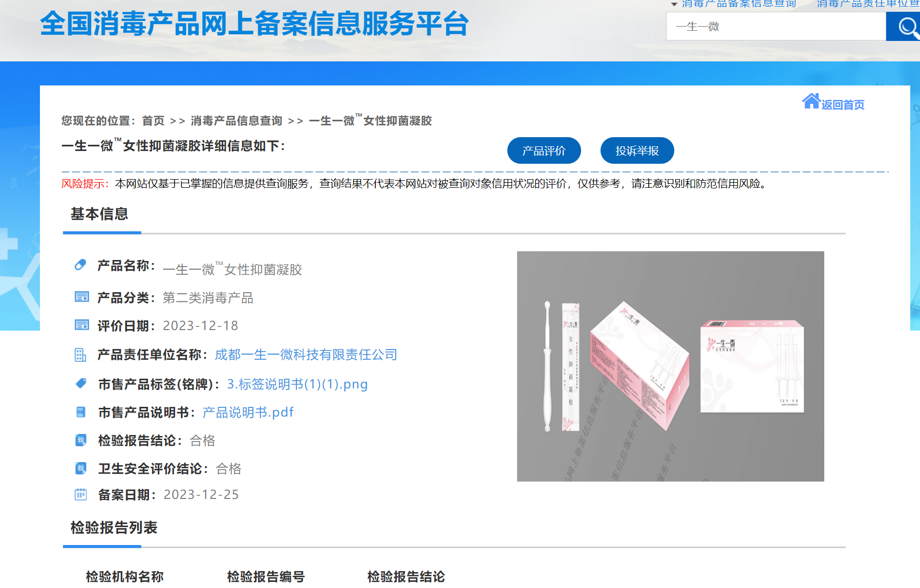This screenshot has height=588, width=920.
Task: Click the site title 全国消毒产品网上备案信息服务平台
Action: (x=254, y=24)
